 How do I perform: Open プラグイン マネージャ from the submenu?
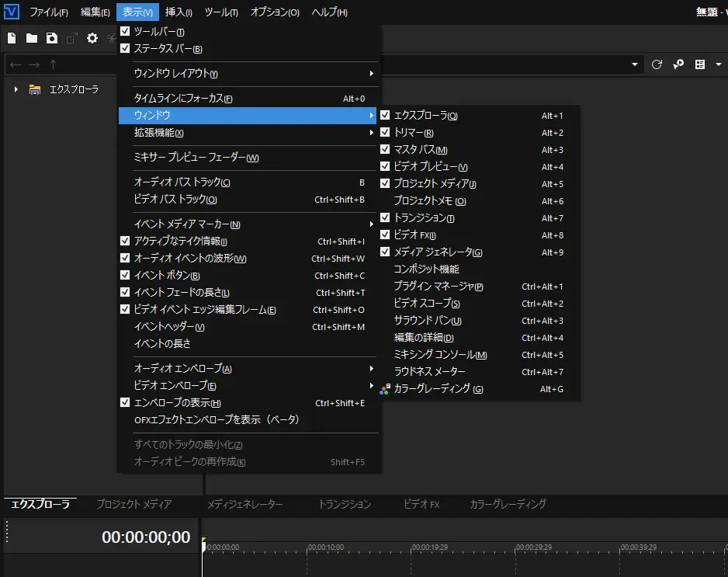coord(480,287)
